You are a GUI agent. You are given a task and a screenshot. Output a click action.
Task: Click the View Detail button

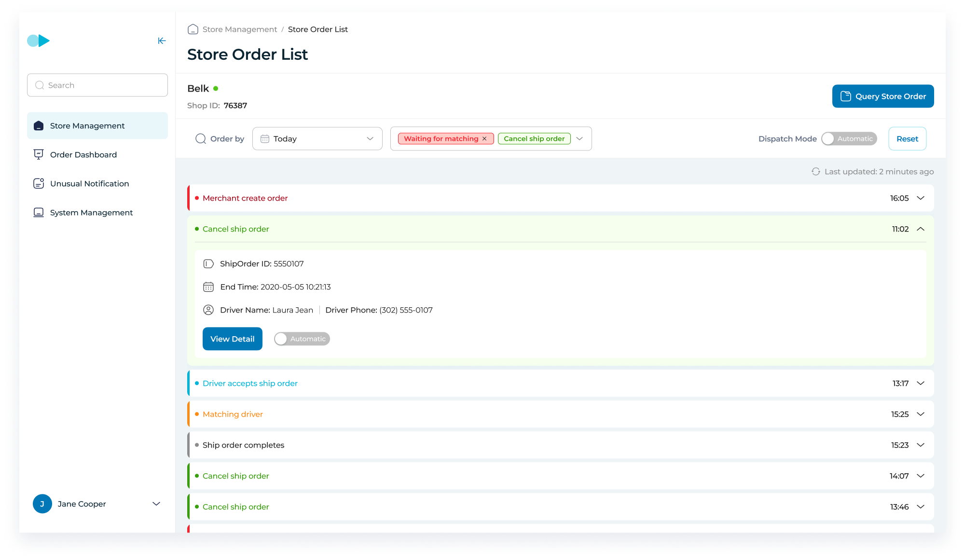click(x=232, y=339)
